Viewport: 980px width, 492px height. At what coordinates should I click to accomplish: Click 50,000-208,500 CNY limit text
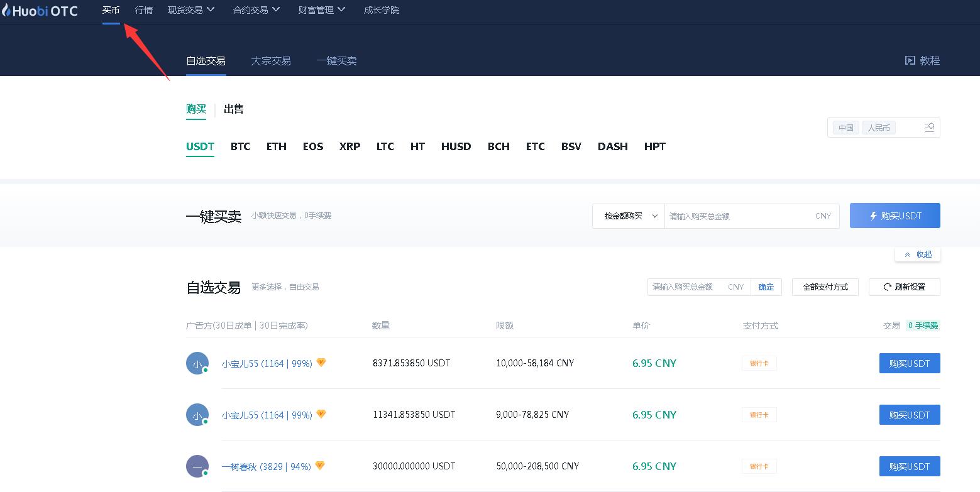(x=537, y=466)
